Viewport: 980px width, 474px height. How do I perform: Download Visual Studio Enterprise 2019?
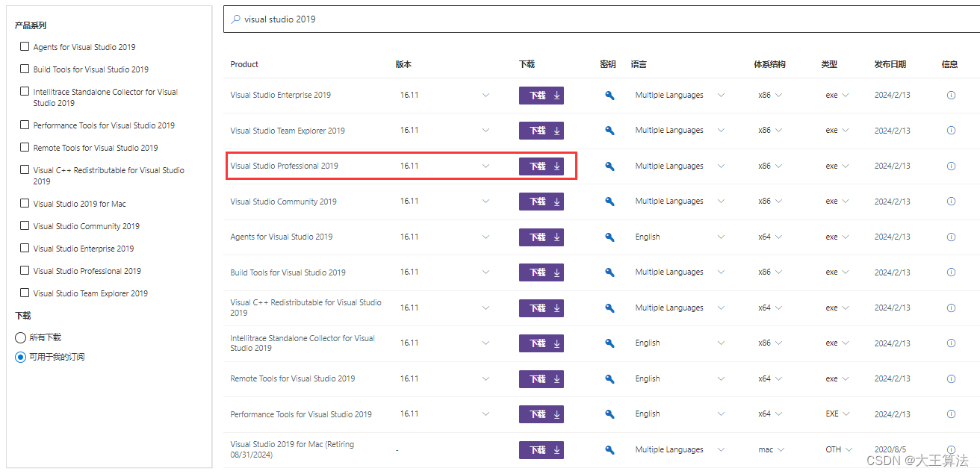coord(542,96)
